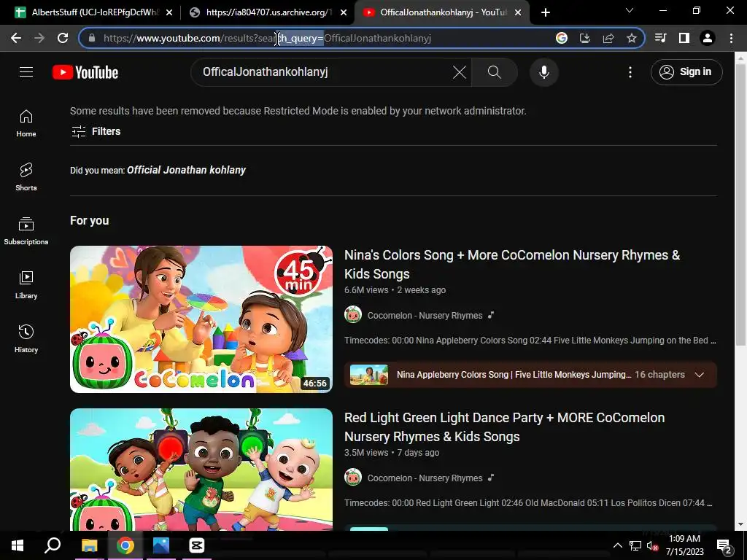
Task: Close the archive.org tab
Action: coord(344,12)
